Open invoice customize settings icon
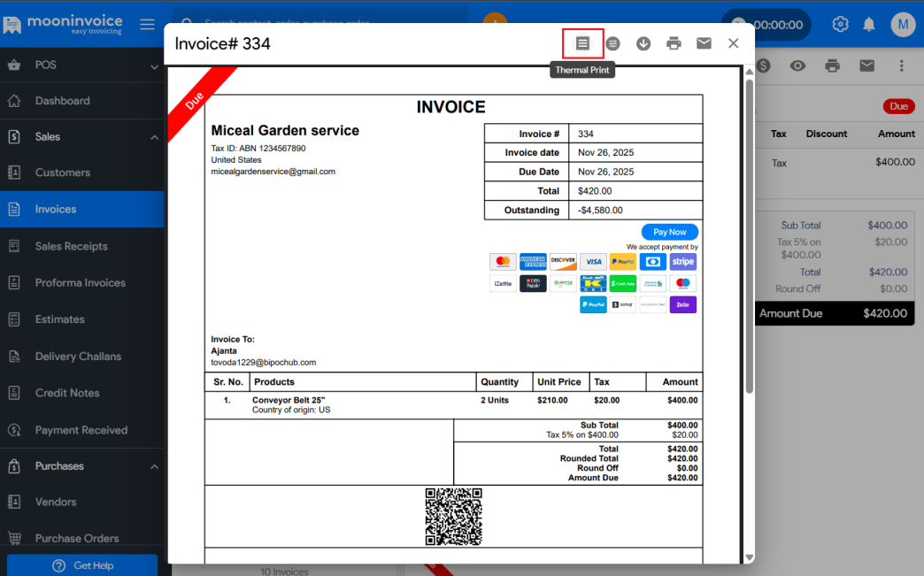The image size is (924, 576). click(x=612, y=43)
